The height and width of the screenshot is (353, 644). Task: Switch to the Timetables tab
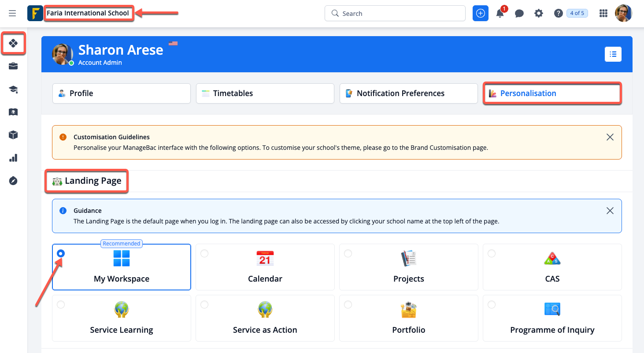click(x=265, y=93)
